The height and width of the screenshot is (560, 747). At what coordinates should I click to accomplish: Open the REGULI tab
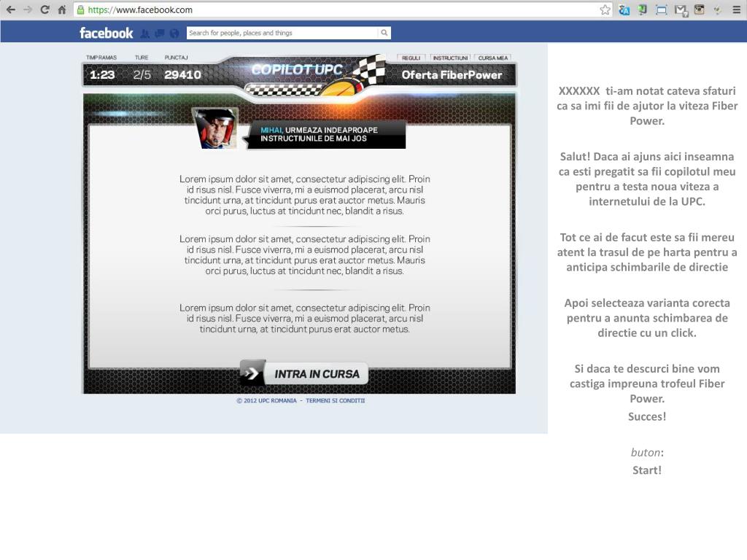tap(411, 58)
